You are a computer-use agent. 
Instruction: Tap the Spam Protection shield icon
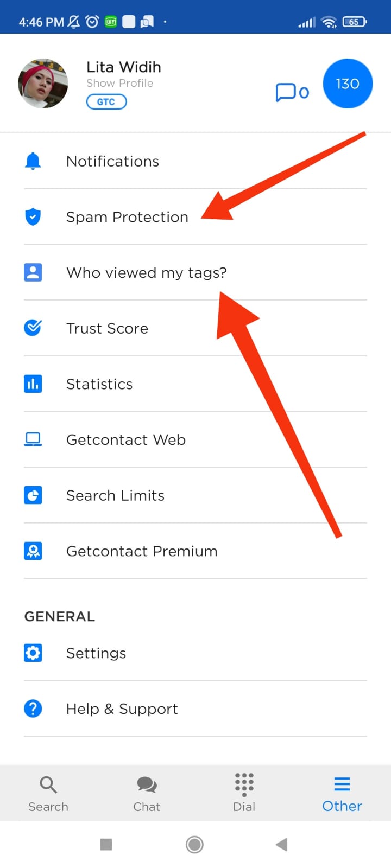pos(33,217)
